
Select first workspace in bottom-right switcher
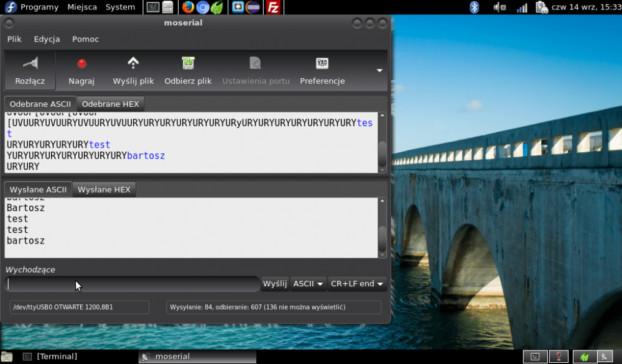click(x=535, y=357)
